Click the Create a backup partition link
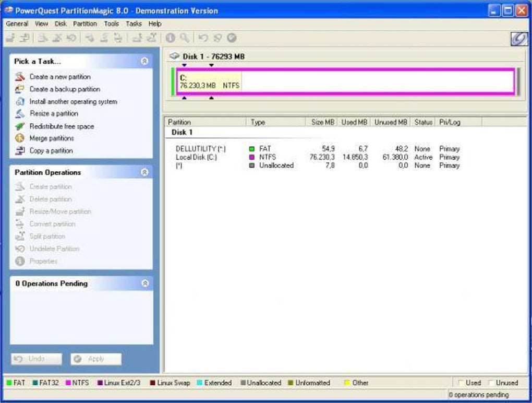532x403 pixels. point(65,89)
